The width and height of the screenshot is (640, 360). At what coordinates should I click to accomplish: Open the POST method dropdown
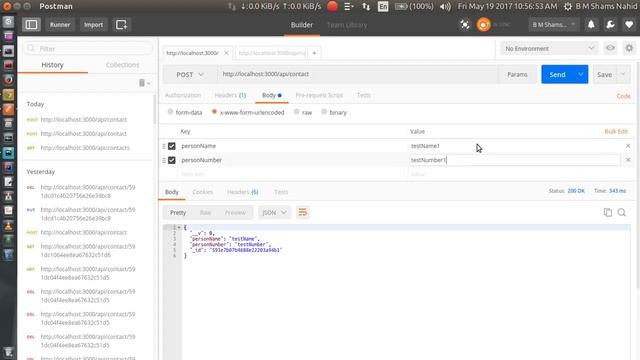pyautogui.click(x=190, y=75)
